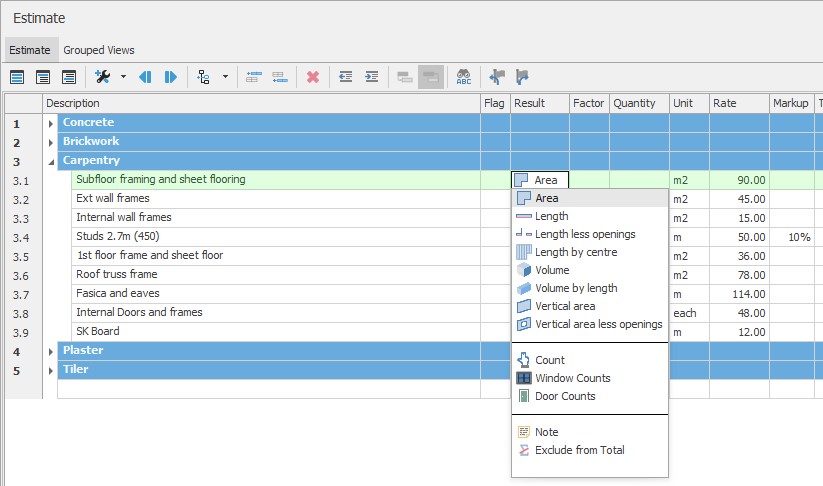The height and width of the screenshot is (486, 823).
Task: Click the red delete X toolbar icon
Action: (x=313, y=77)
